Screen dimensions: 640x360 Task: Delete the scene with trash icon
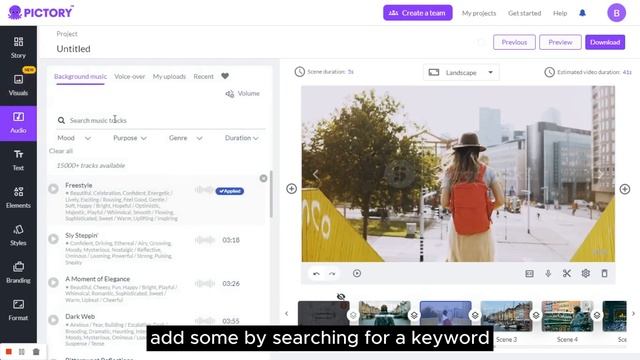(604, 273)
